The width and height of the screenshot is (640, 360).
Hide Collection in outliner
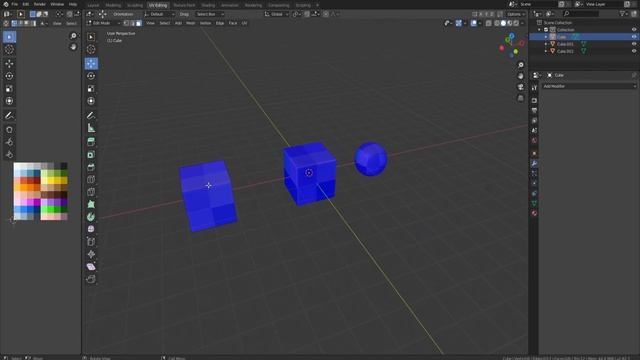pos(634,30)
